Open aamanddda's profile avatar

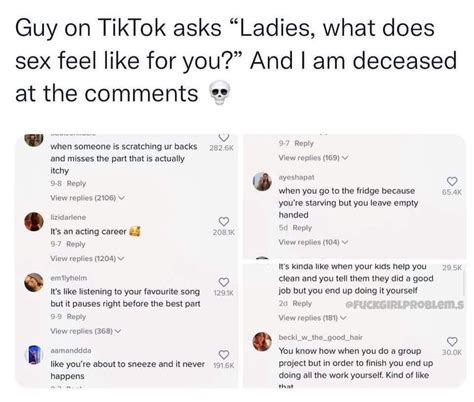click(34, 355)
